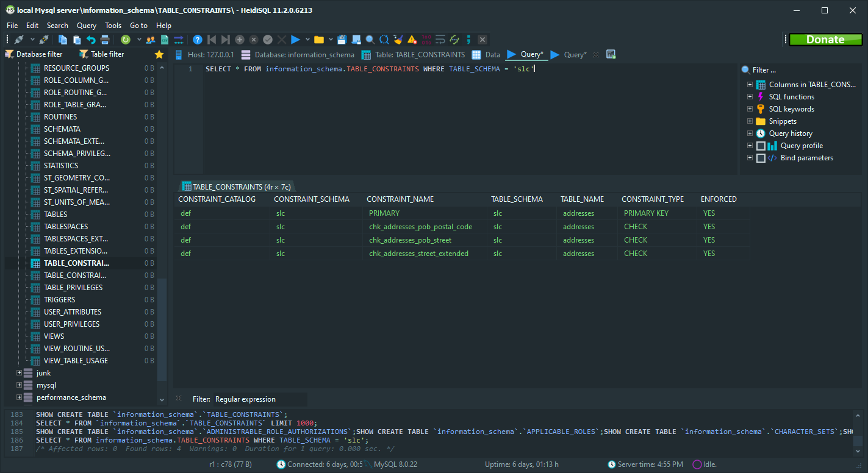
Task: Expand the SQL functions node
Action: 750,96
